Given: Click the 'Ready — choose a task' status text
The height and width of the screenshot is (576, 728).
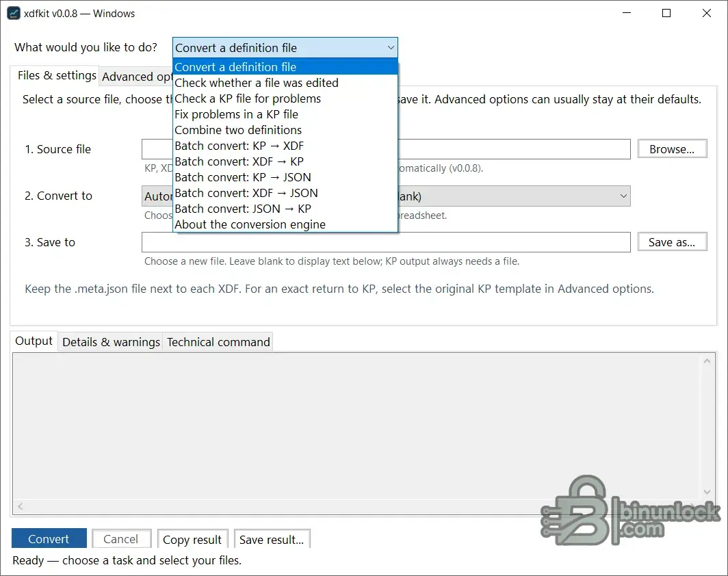Looking at the screenshot, I should tap(127, 560).
